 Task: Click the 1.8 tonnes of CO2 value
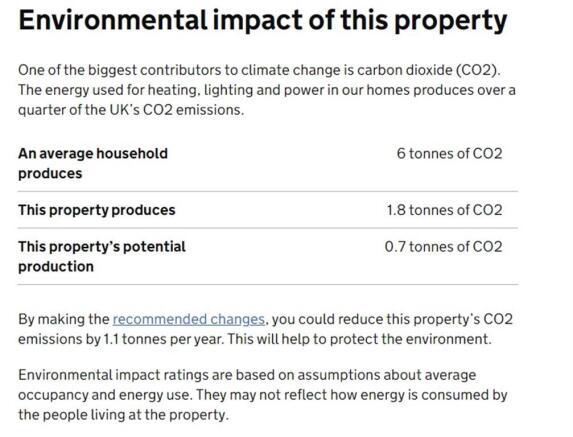[444, 210]
